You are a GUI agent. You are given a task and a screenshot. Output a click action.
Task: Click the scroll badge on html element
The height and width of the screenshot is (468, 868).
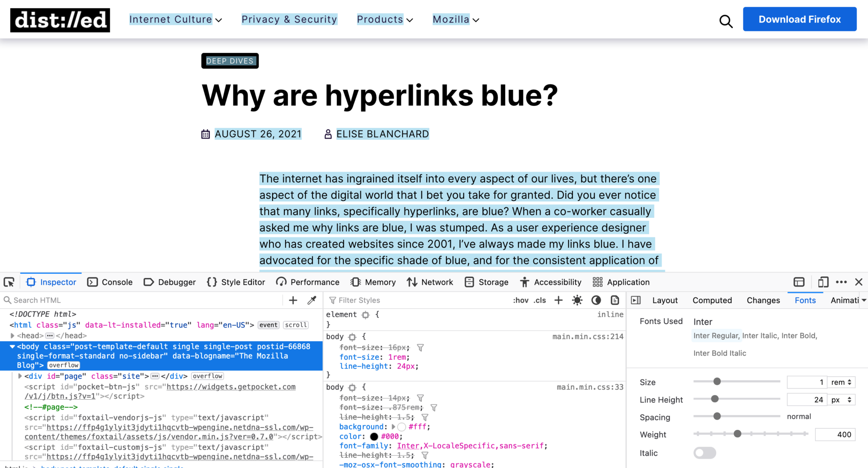click(296, 325)
